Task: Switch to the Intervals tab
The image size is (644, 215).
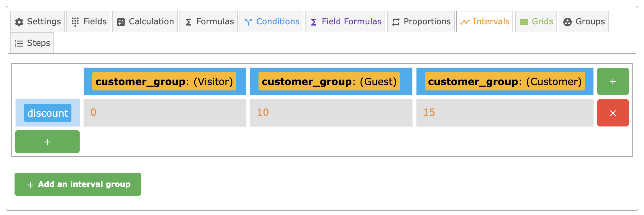Action: pos(485,21)
